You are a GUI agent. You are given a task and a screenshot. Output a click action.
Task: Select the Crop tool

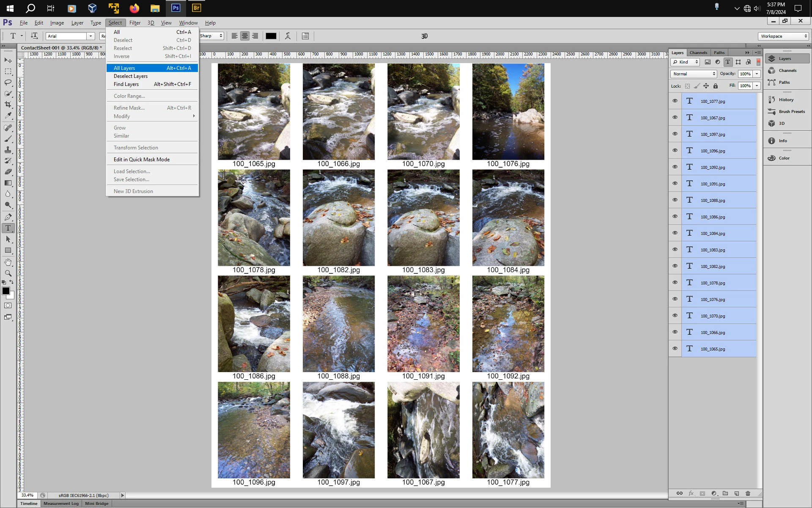click(x=8, y=104)
